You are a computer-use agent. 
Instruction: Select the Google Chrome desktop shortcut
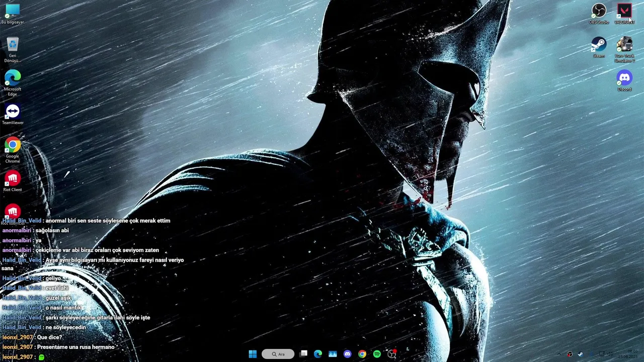[13, 150]
